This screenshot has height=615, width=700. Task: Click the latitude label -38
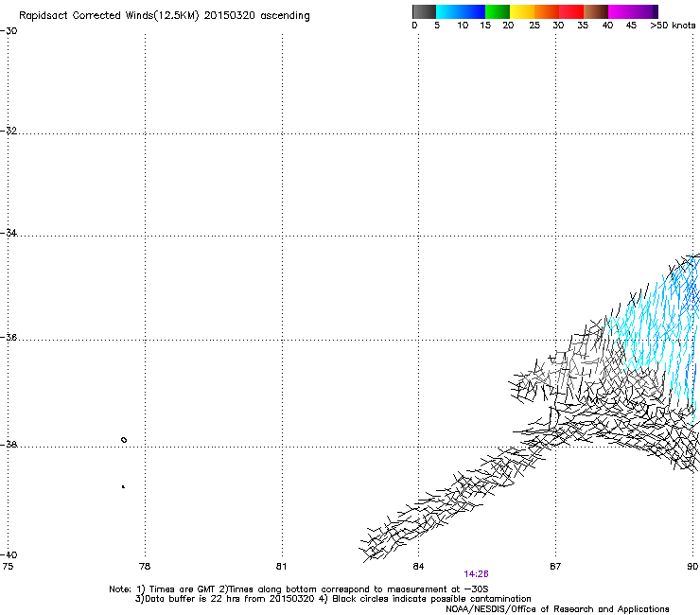(x=9, y=445)
